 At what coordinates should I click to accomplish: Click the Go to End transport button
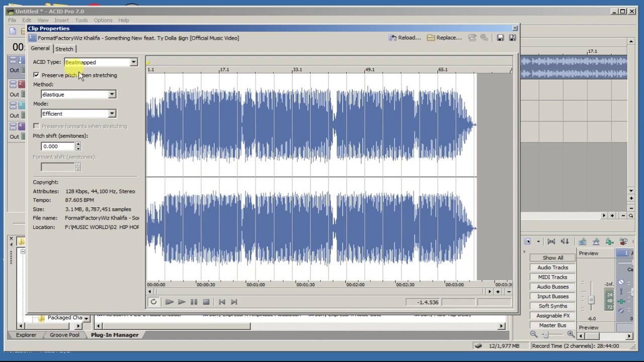[234, 302]
